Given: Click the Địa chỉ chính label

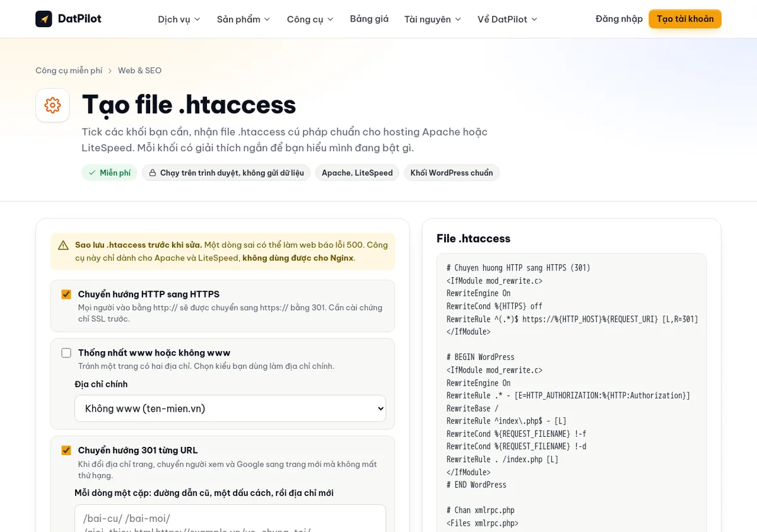Looking at the screenshot, I should [101, 385].
